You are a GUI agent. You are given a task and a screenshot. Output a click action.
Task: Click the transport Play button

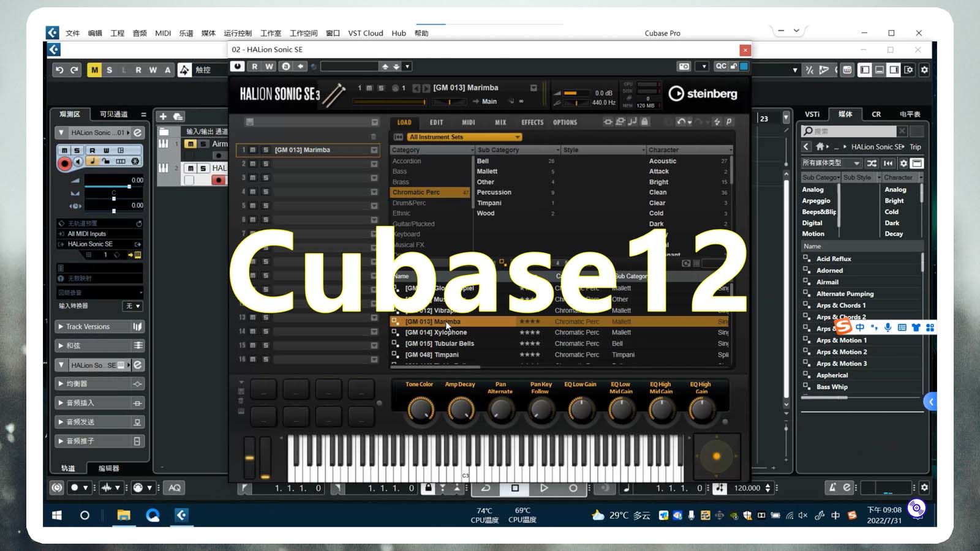tap(543, 488)
